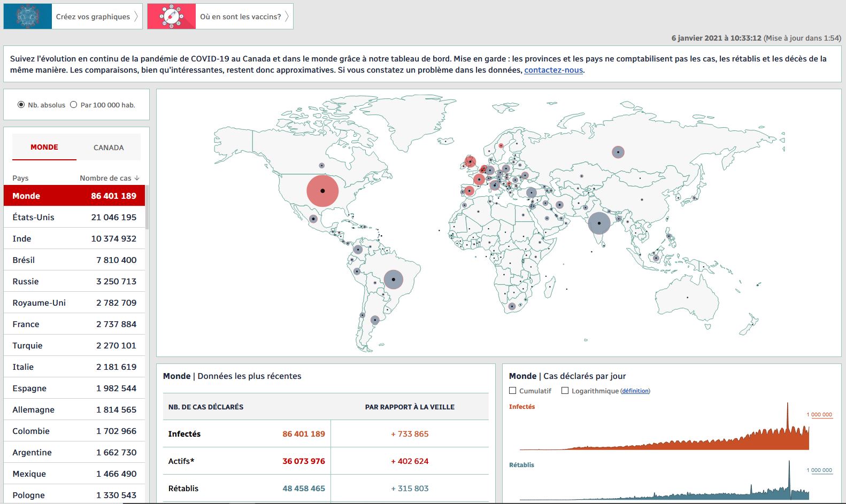The height and width of the screenshot is (504, 846).
Task: Open Où en sont les vaccins? link
Action: (241, 17)
